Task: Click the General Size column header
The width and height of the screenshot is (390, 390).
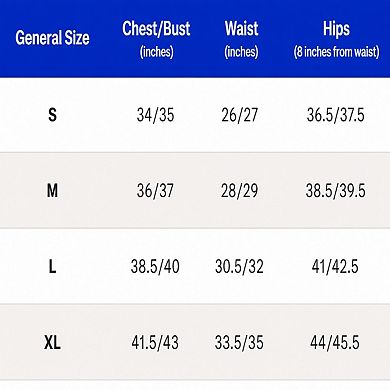Action: [x=52, y=38]
